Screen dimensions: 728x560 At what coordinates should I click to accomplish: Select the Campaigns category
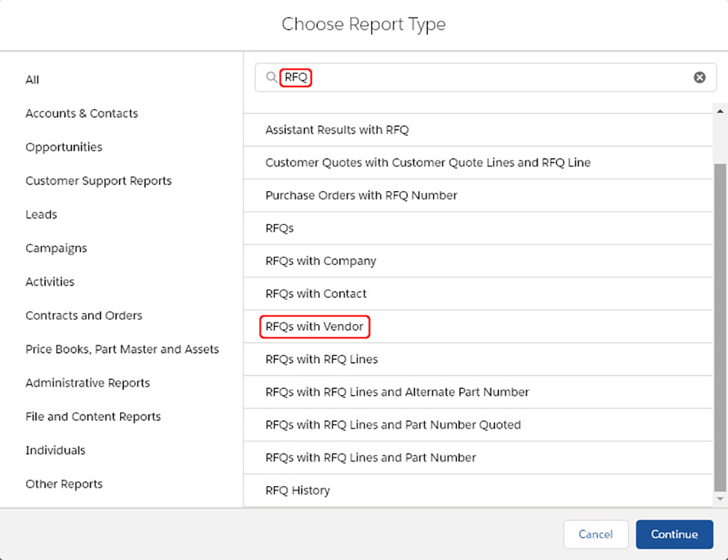56,248
